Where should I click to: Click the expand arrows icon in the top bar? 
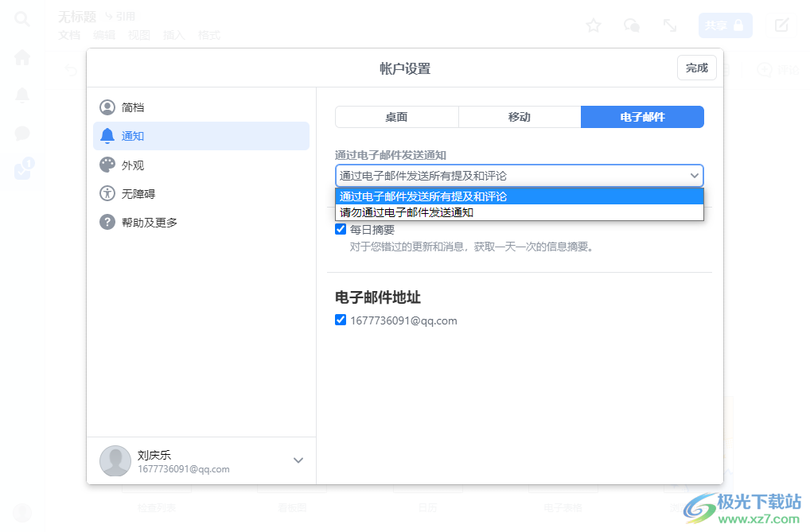point(669,25)
